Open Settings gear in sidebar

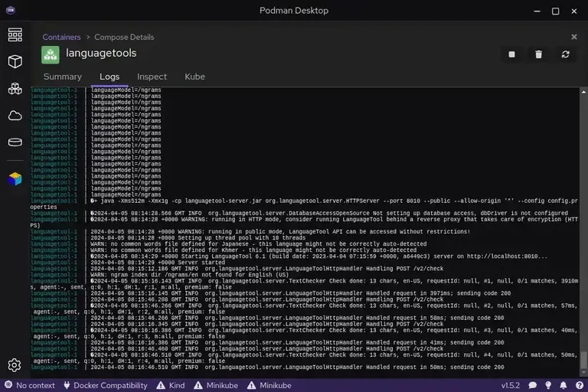[15, 365]
